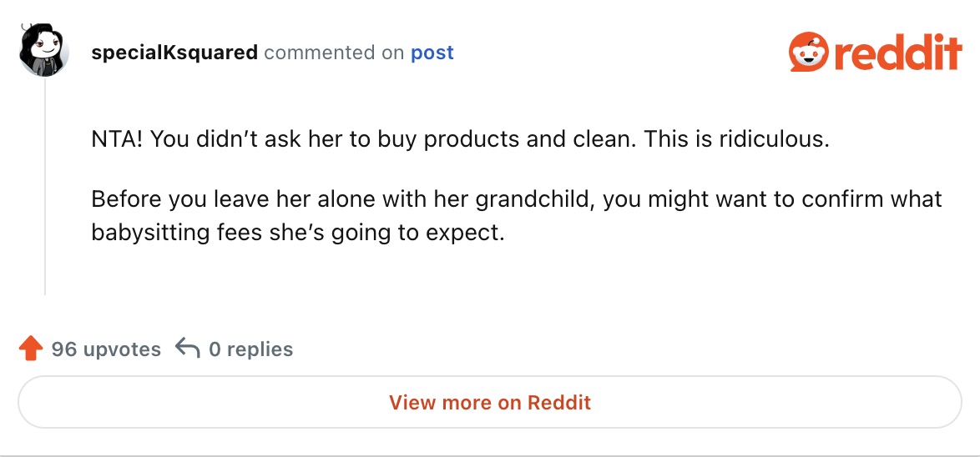Click the "commented on" text

point(334,53)
